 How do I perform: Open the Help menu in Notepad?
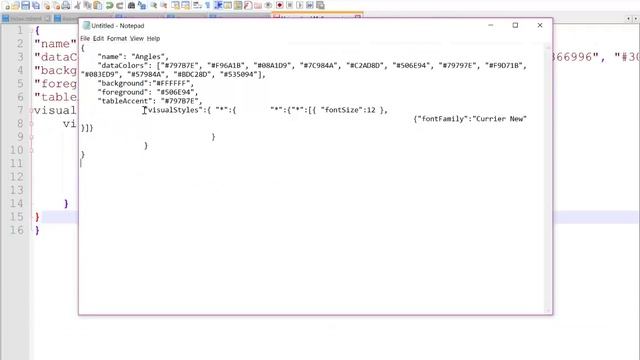[153, 38]
